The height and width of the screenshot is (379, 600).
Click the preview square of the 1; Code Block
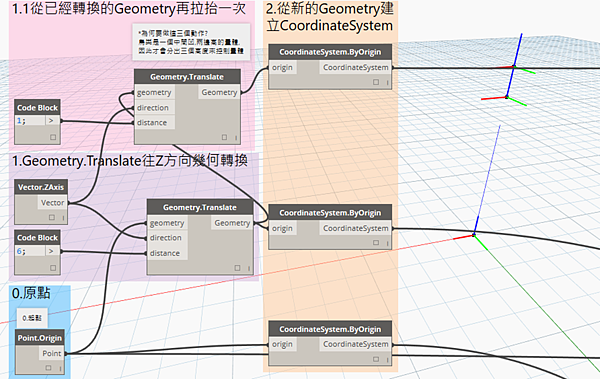[53, 137]
